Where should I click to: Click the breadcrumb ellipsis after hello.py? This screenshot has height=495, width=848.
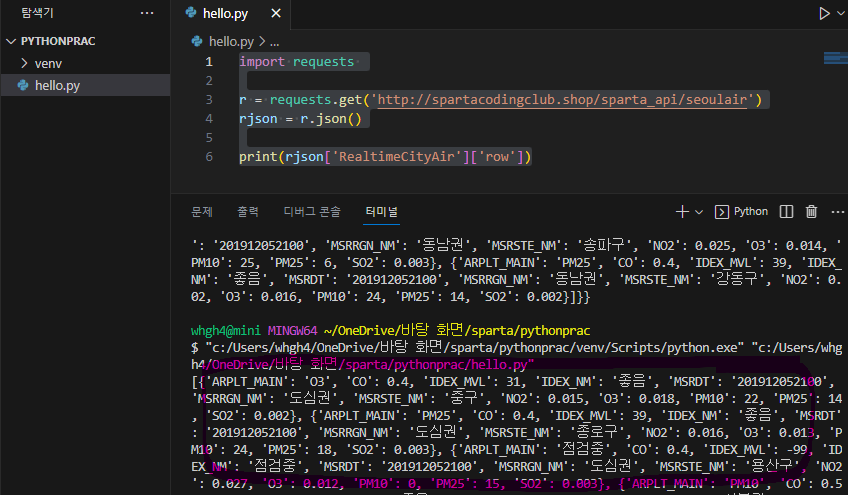(x=275, y=42)
